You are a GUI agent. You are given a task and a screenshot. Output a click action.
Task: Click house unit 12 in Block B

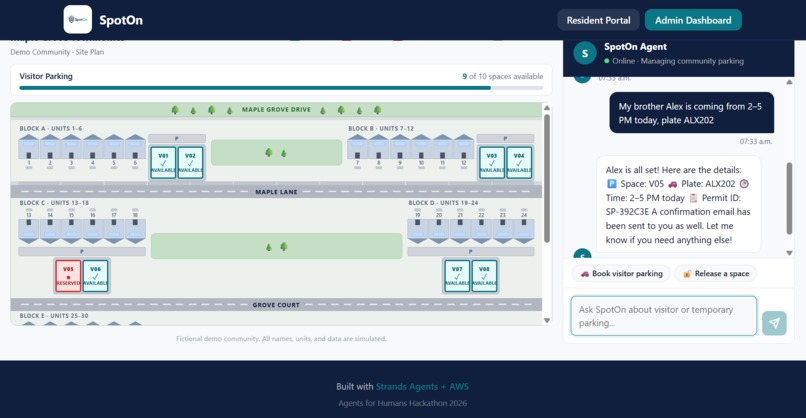tap(464, 148)
